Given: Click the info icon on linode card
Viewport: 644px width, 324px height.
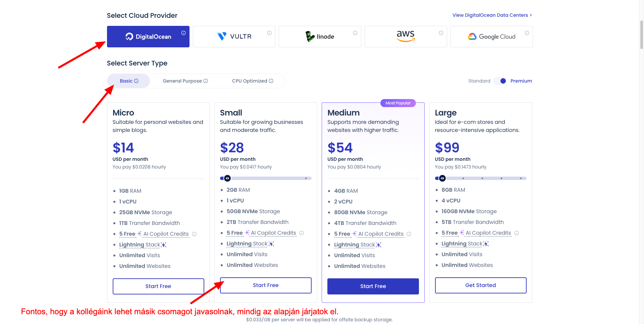Looking at the screenshot, I should click(355, 33).
